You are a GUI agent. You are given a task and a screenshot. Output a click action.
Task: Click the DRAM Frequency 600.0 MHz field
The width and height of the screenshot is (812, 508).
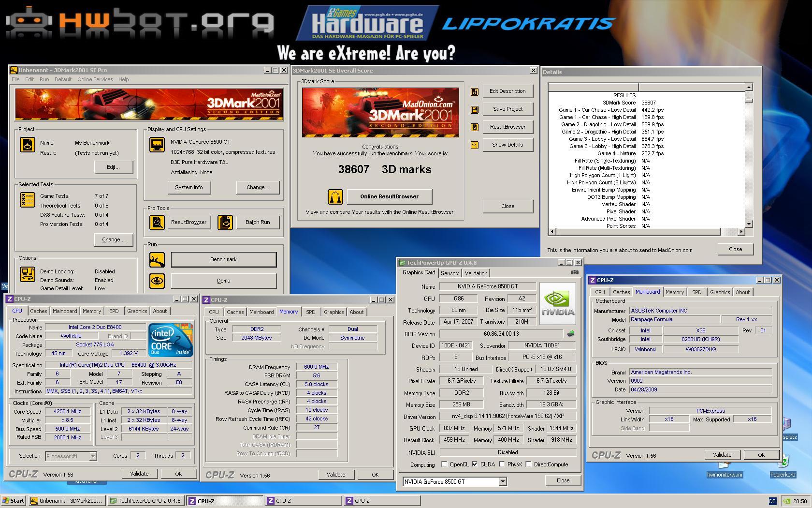[x=317, y=367]
